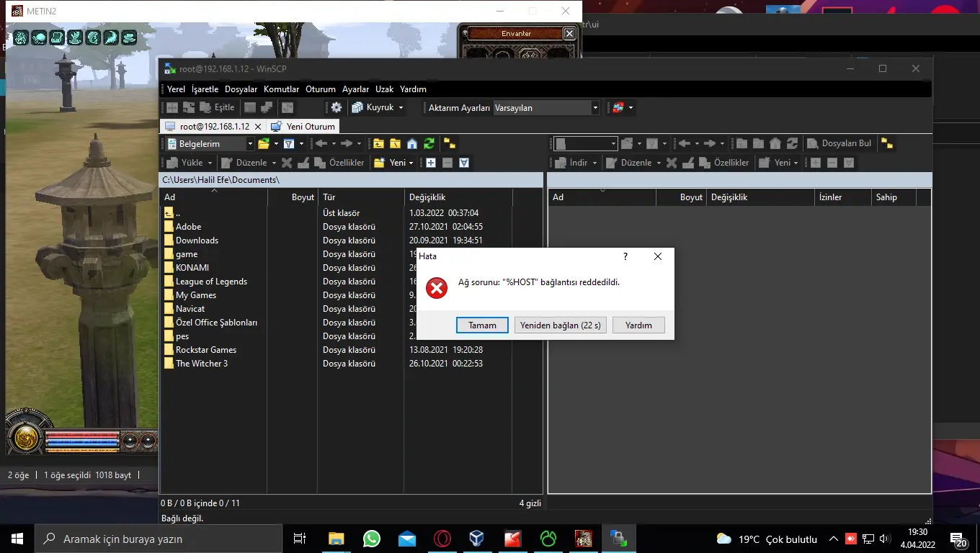Image resolution: width=980 pixels, height=553 pixels.
Task: Open the local directory tree icon
Action: coord(449,144)
